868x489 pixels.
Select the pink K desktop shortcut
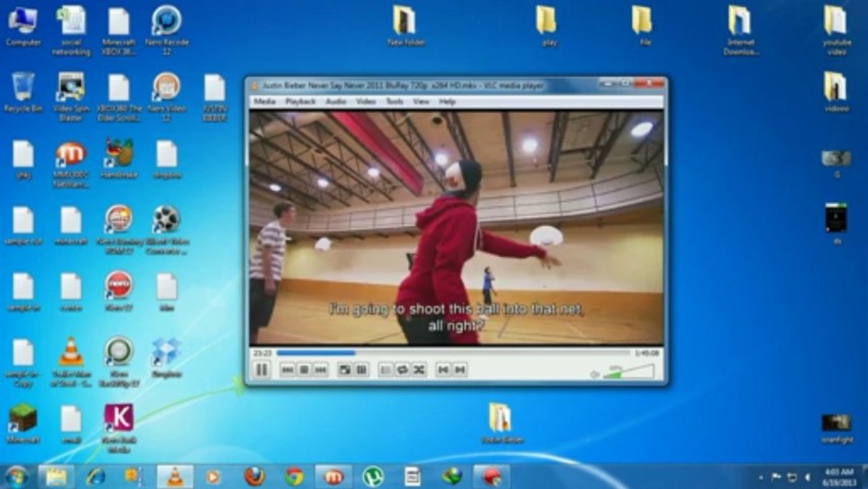click(x=119, y=428)
